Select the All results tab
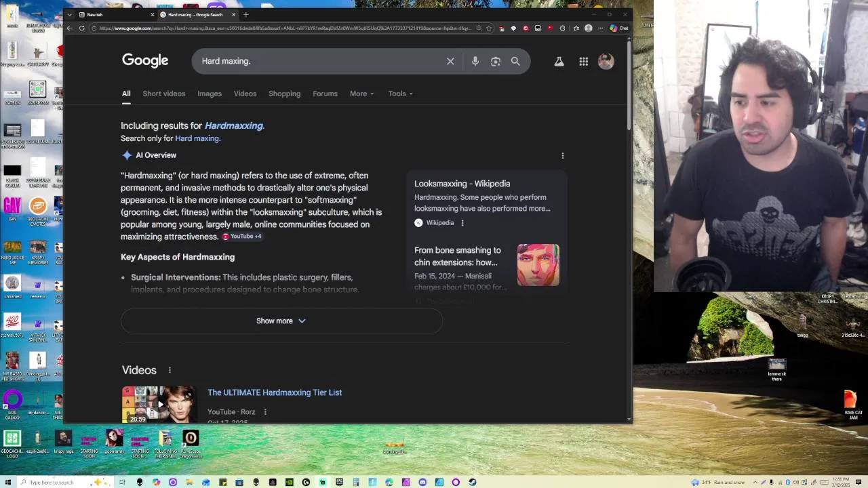 (126, 94)
